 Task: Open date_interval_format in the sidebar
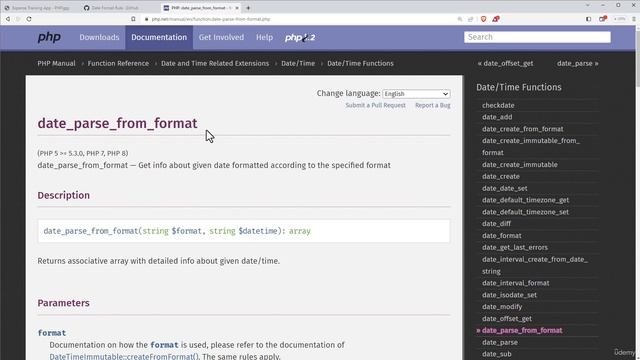(x=516, y=283)
